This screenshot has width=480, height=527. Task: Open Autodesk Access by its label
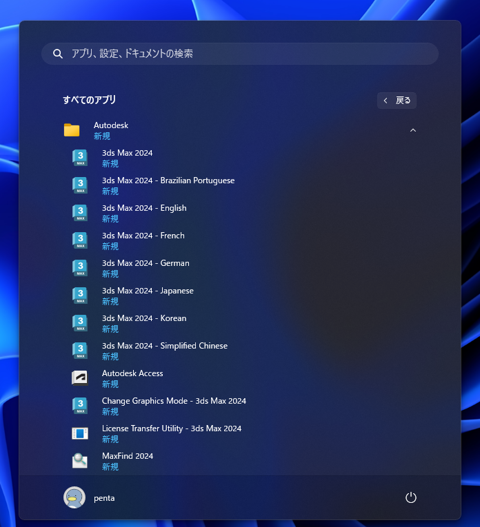[x=132, y=373]
